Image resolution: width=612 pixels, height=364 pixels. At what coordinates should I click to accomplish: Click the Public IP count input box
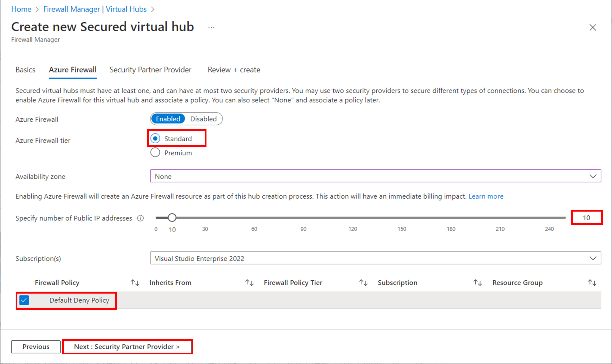pos(586,218)
